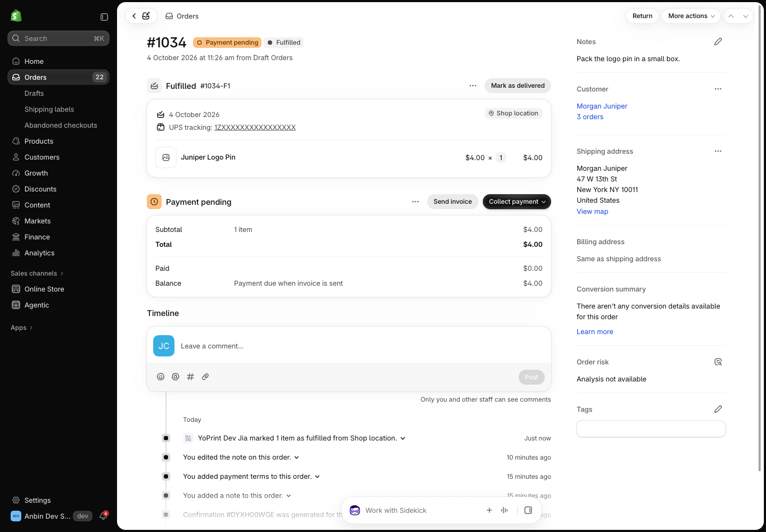This screenshot has width=766, height=532.
Task: Open notifications bell in the sidebar
Action: coord(103,516)
